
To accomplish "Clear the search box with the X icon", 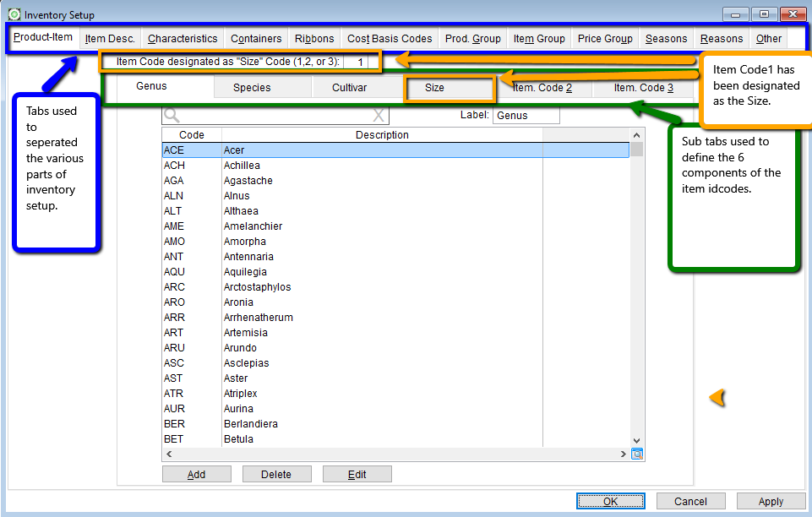I will pos(379,116).
